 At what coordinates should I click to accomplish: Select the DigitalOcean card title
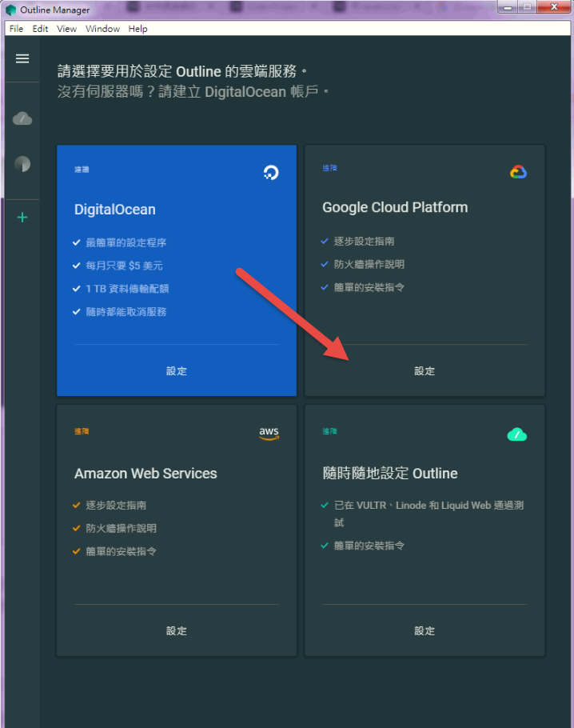coord(115,210)
